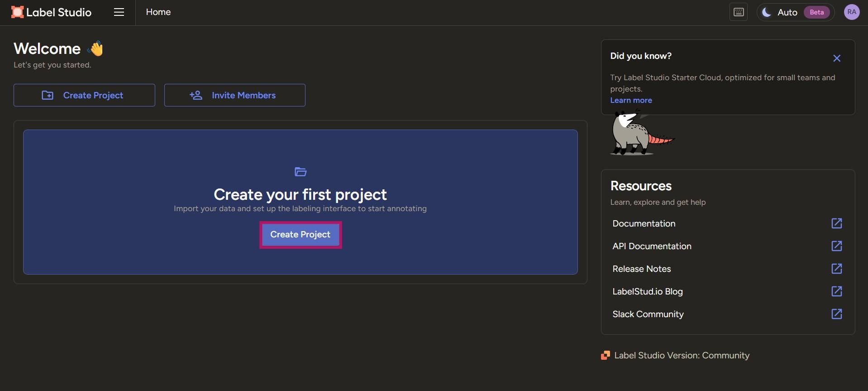This screenshot has height=391, width=868.
Task: Click the version logo icon at bottom
Action: (x=606, y=356)
